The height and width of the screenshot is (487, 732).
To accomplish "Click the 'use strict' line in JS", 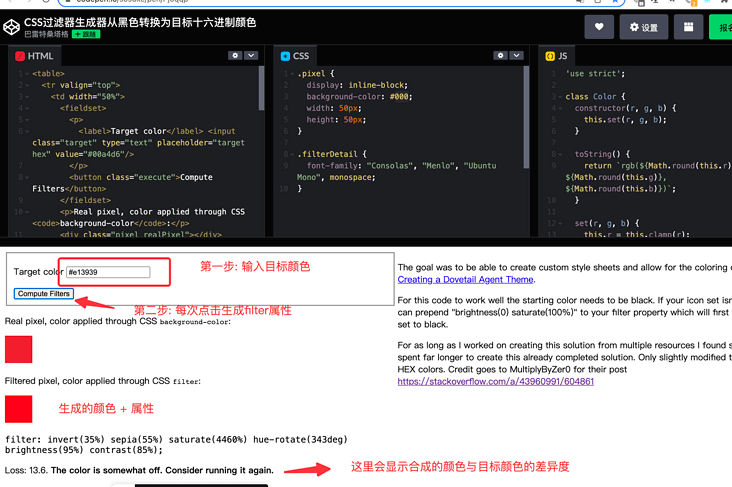I will tap(595, 74).
